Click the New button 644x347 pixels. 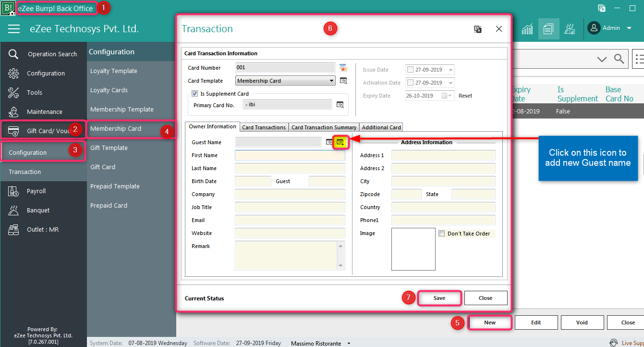[490, 322]
